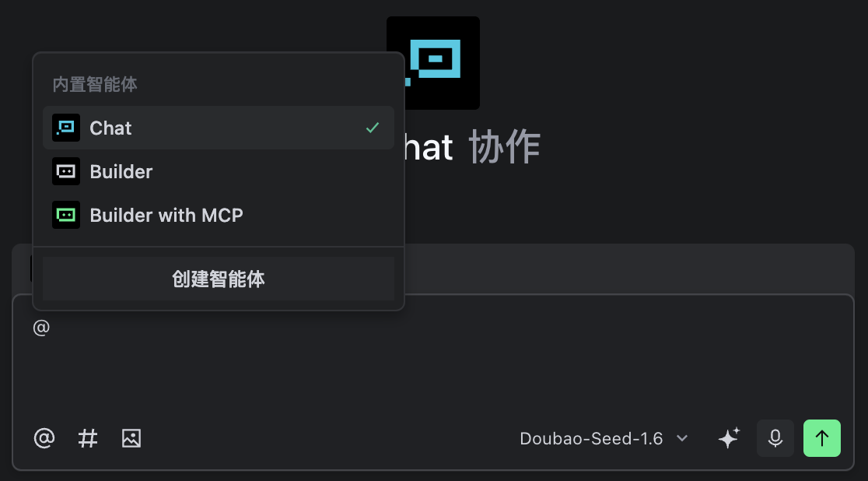868x481 pixels.
Task: Select Builder from the agent list
Action: (x=219, y=171)
